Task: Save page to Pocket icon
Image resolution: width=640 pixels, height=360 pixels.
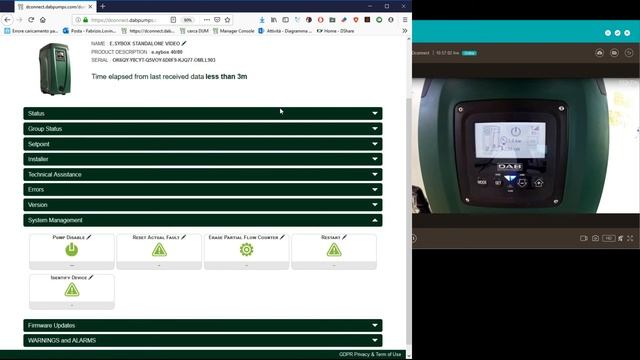Action: point(217,20)
